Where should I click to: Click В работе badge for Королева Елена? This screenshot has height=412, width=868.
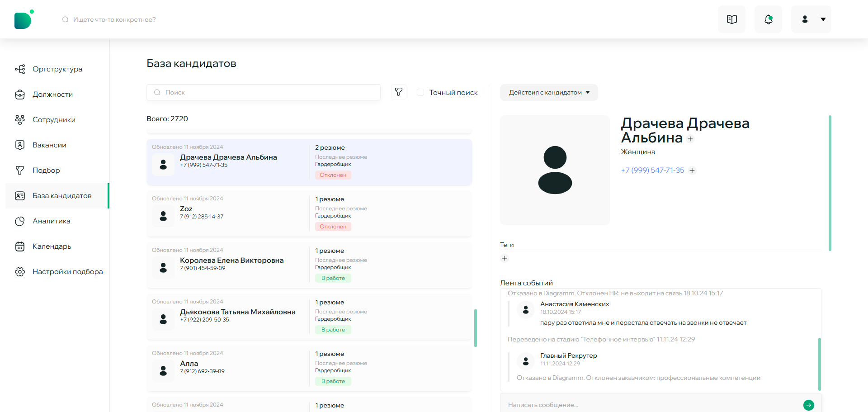coord(333,278)
